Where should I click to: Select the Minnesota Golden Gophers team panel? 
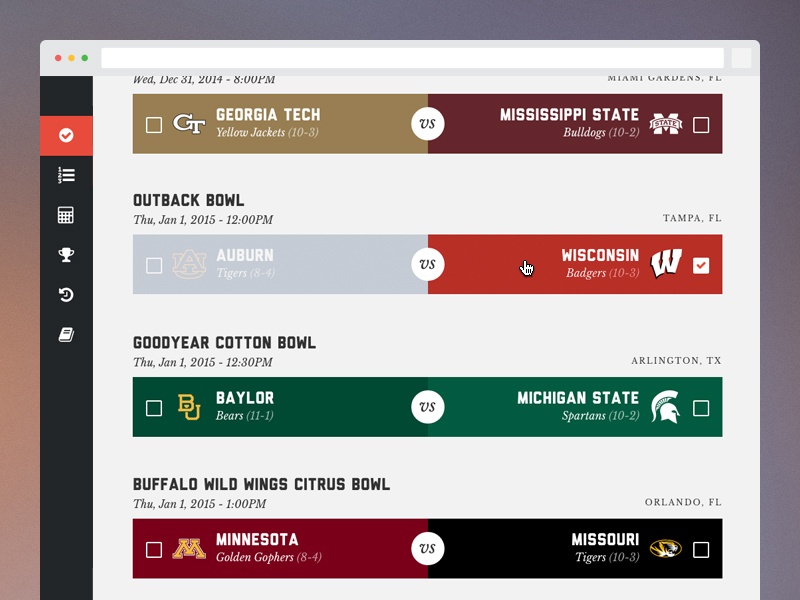pyautogui.click(x=280, y=548)
